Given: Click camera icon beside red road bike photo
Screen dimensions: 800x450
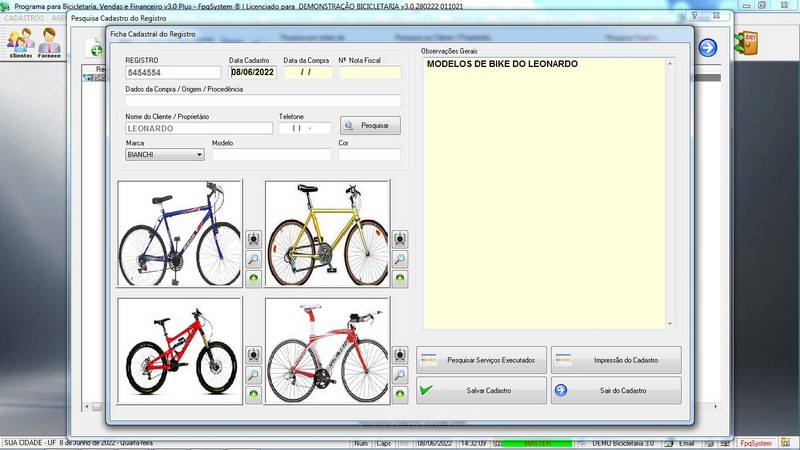Looking at the screenshot, I should click(400, 355).
